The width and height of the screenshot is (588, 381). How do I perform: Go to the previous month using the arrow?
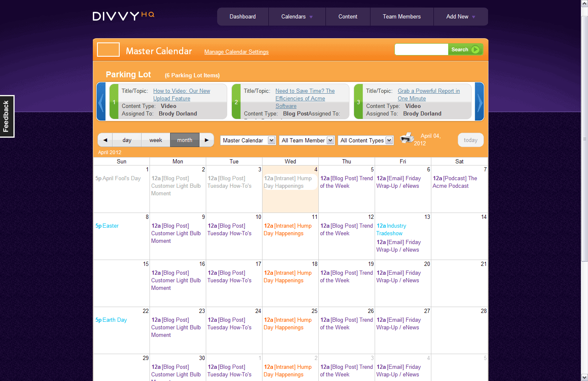tap(105, 139)
